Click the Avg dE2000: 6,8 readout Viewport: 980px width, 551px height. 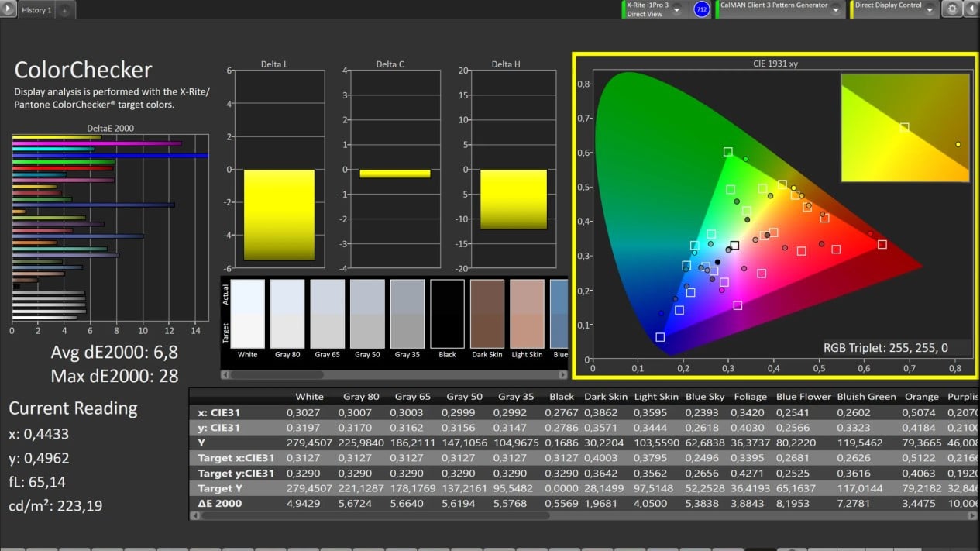115,353
